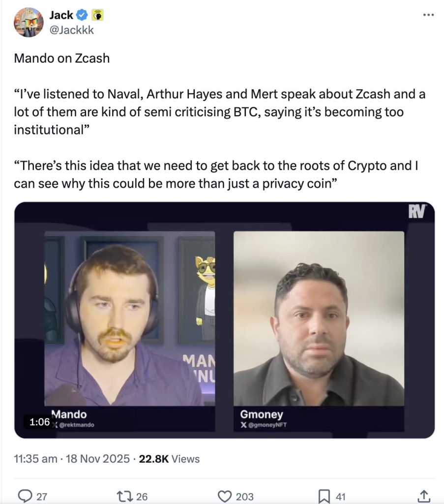Click the 1:06 video duration label
This screenshot has height=504, width=444.
[39, 422]
